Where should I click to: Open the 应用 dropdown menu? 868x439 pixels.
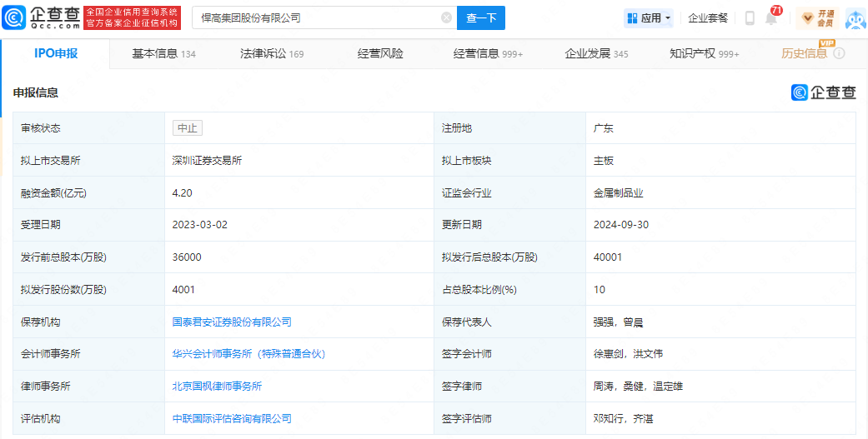[x=649, y=18]
